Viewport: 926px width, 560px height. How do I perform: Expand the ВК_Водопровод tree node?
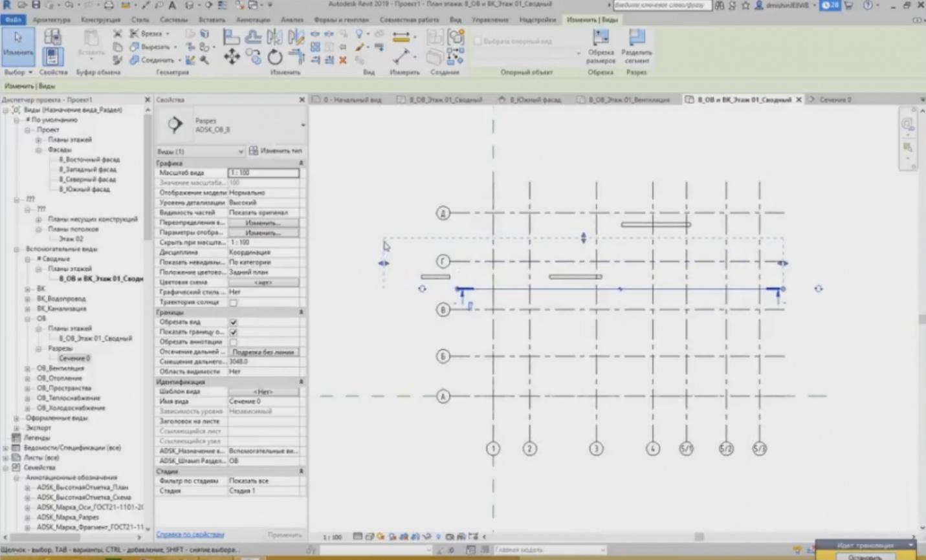pyautogui.click(x=27, y=299)
